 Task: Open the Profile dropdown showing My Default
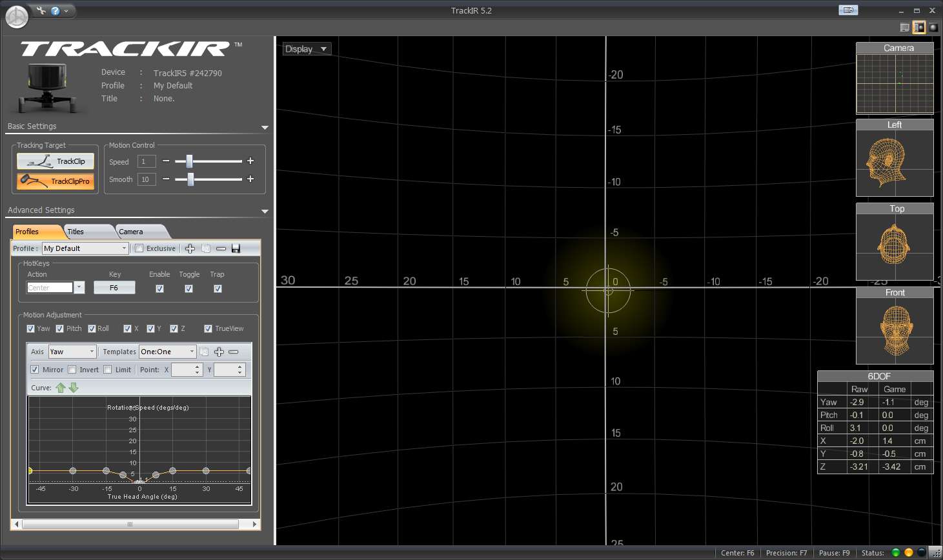coord(85,248)
